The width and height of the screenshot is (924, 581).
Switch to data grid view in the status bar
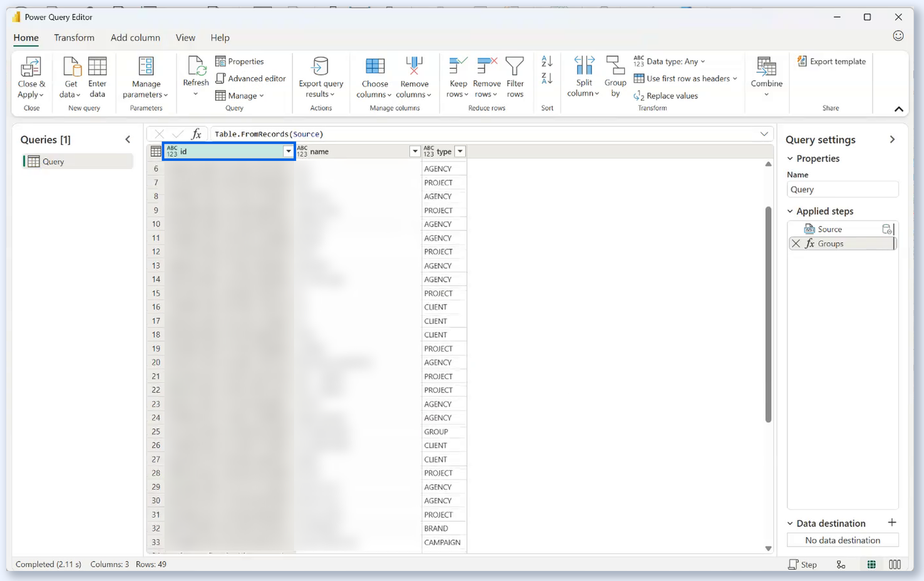coord(871,564)
